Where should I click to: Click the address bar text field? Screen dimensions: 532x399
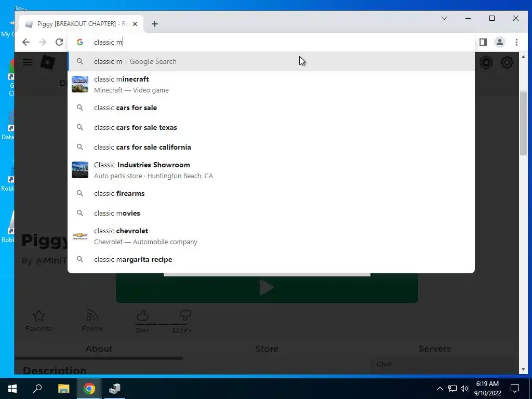click(x=271, y=42)
